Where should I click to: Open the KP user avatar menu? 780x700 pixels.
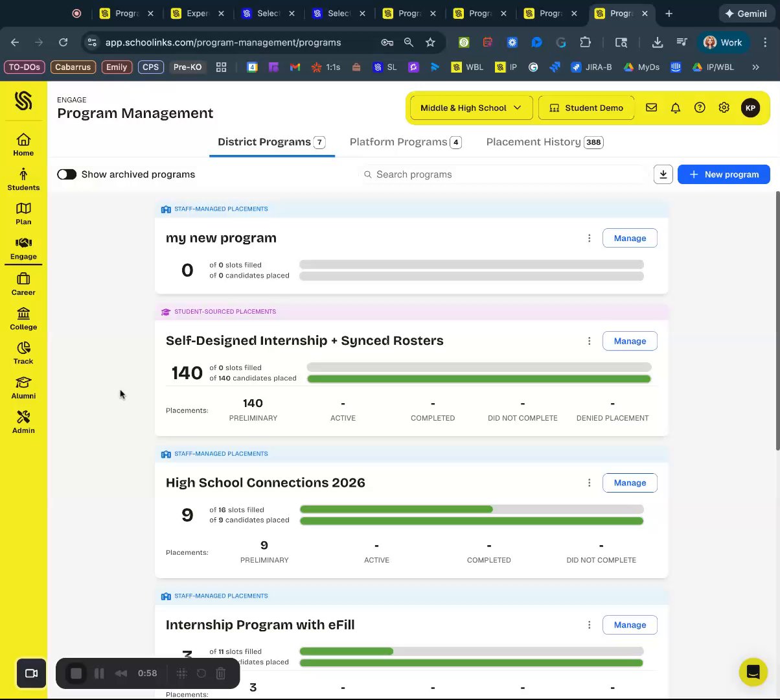tap(750, 108)
